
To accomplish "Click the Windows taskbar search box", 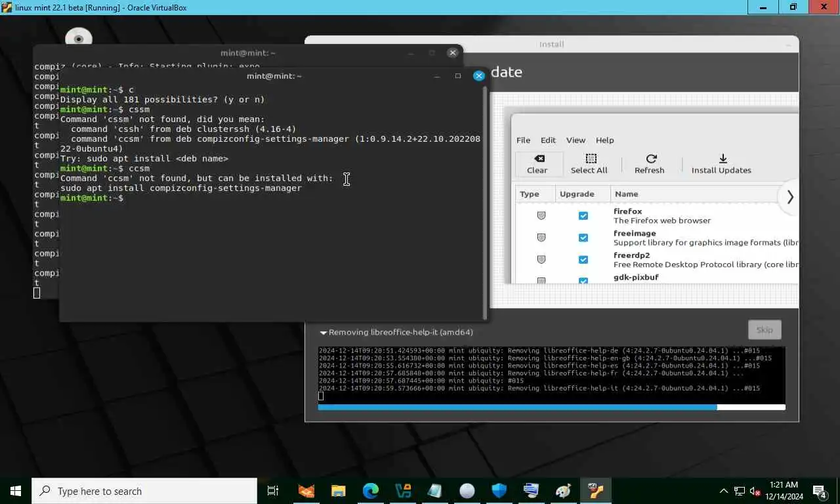I will pyautogui.click(x=144, y=491).
